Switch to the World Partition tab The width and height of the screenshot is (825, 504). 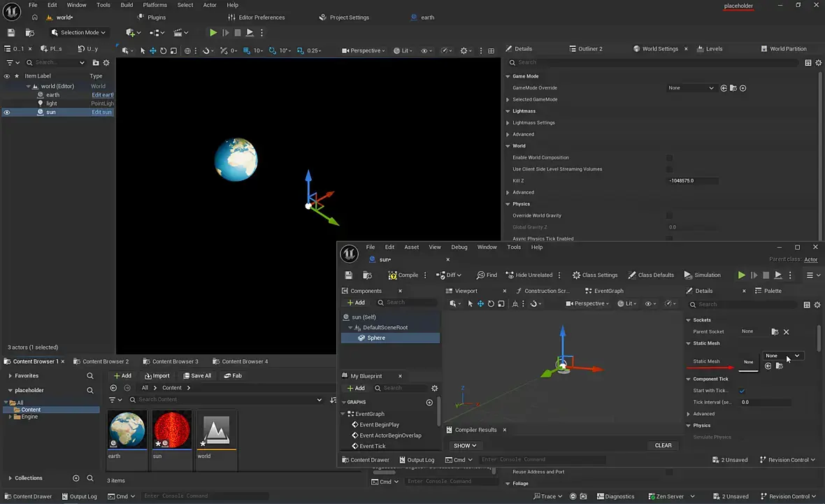point(787,49)
